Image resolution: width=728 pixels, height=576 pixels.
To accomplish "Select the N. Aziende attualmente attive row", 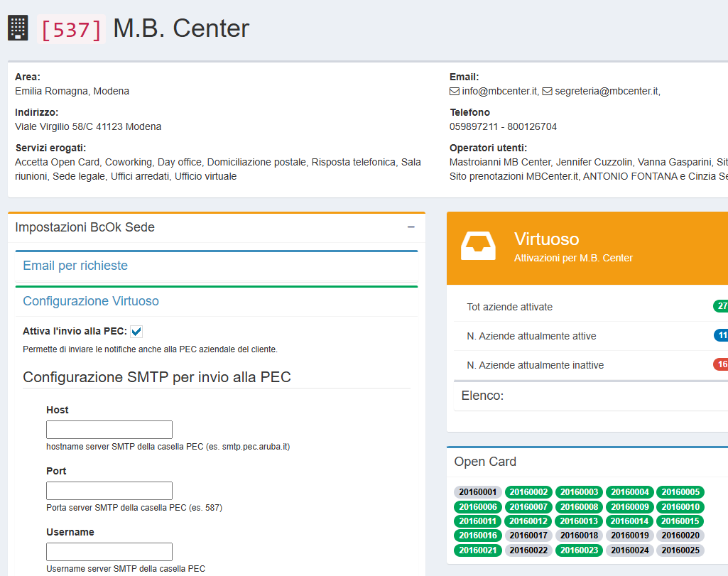I will [591, 336].
